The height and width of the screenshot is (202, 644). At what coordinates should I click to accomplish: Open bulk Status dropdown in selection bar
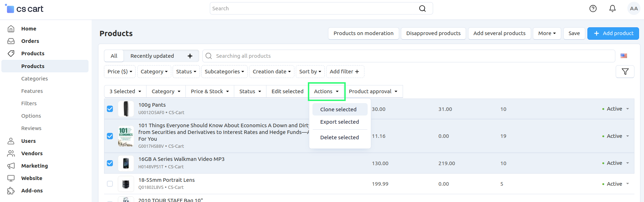250,91
